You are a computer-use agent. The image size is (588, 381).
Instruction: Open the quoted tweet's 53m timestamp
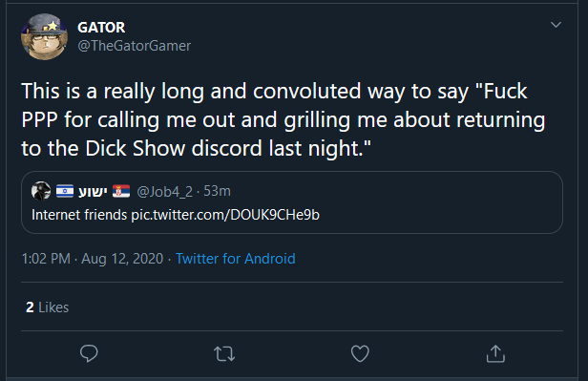click(217, 191)
